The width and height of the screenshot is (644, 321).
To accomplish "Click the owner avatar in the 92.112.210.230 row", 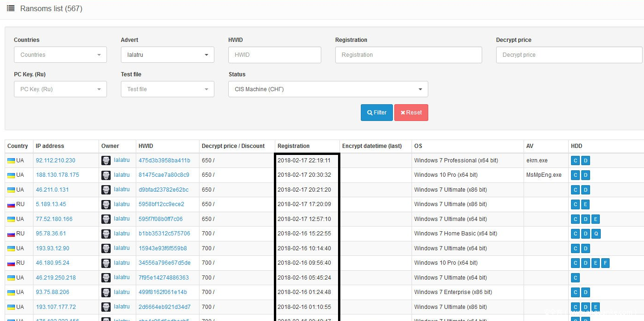I will (x=106, y=160).
